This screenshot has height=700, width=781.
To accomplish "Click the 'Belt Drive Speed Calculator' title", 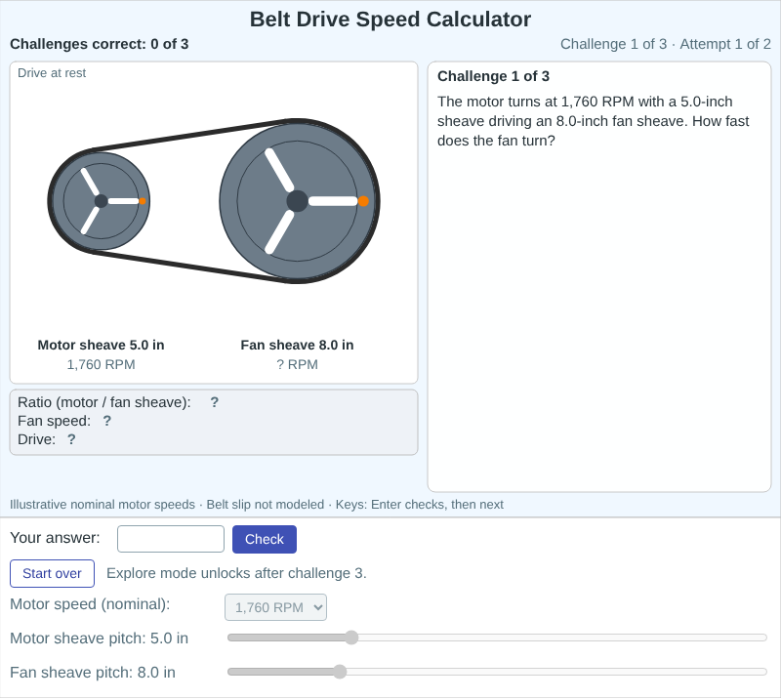I will point(390,20).
